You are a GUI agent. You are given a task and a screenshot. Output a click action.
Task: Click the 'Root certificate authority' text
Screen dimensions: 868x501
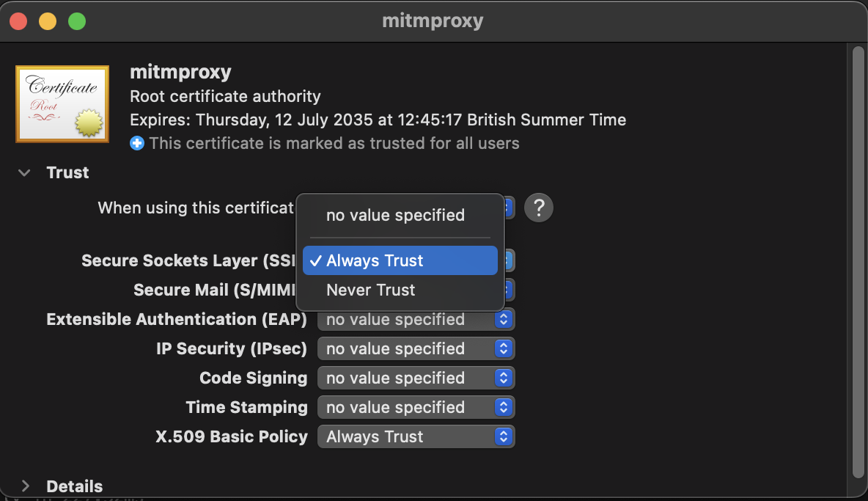(x=225, y=96)
